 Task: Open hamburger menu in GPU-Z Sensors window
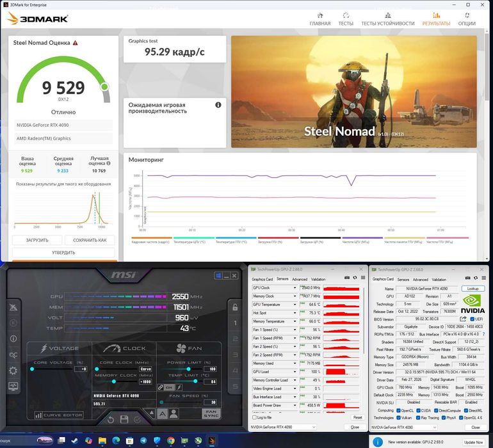pyautogui.click(x=363, y=278)
